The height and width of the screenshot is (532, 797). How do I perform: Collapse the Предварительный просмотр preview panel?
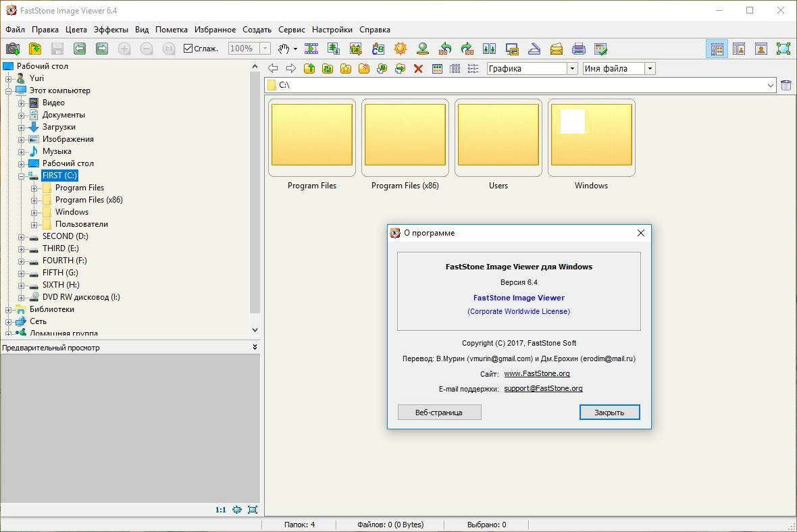coord(255,347)
